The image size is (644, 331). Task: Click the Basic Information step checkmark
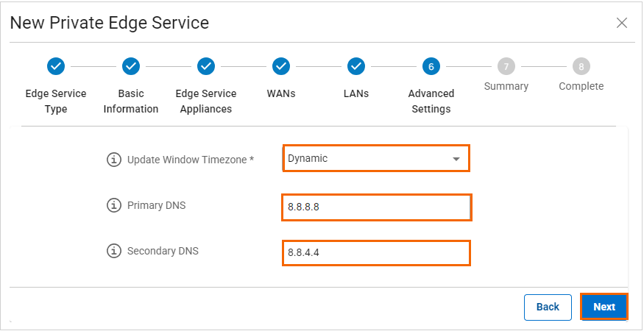pos(131,67)
